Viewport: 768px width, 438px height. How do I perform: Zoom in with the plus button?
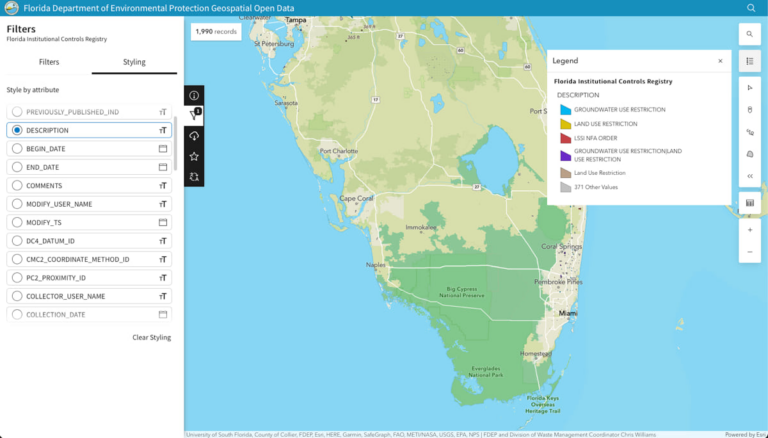(749, 230)
